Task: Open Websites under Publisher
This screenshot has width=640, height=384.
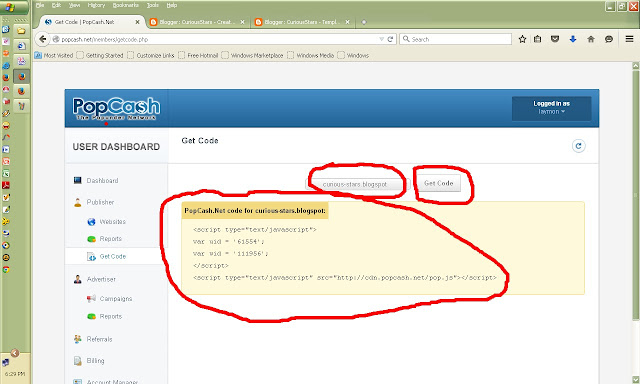Action: 113,222
